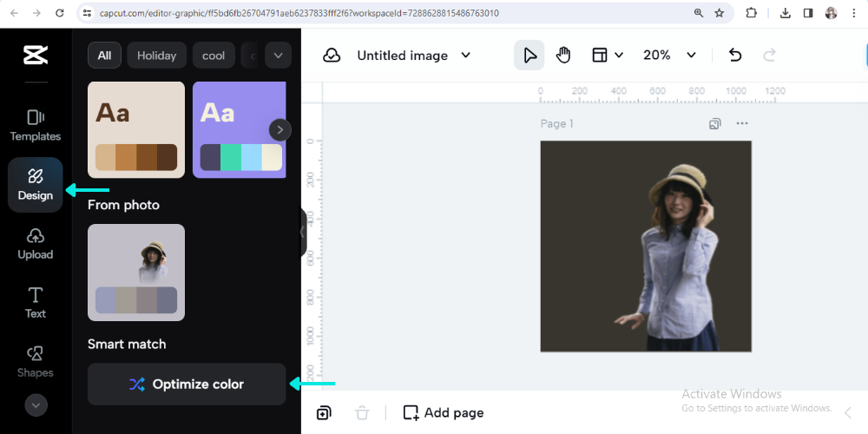The image size is (868, 434).
Task: Click the CapCut logo icon
Action: pos(36,55)
